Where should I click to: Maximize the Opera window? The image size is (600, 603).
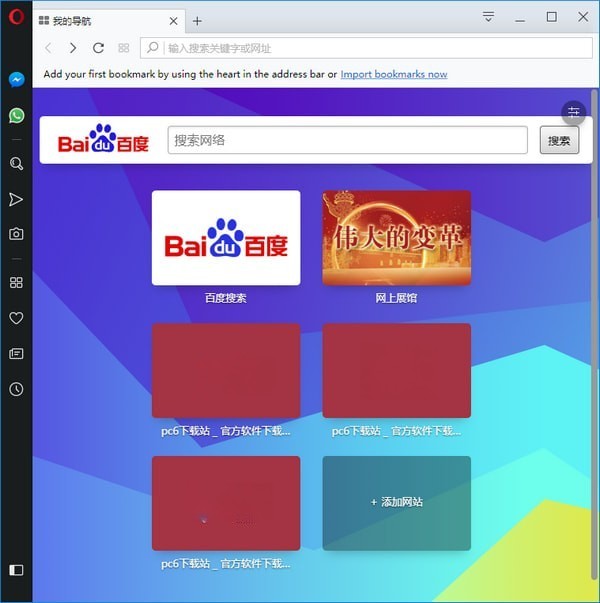coord(552,17)
